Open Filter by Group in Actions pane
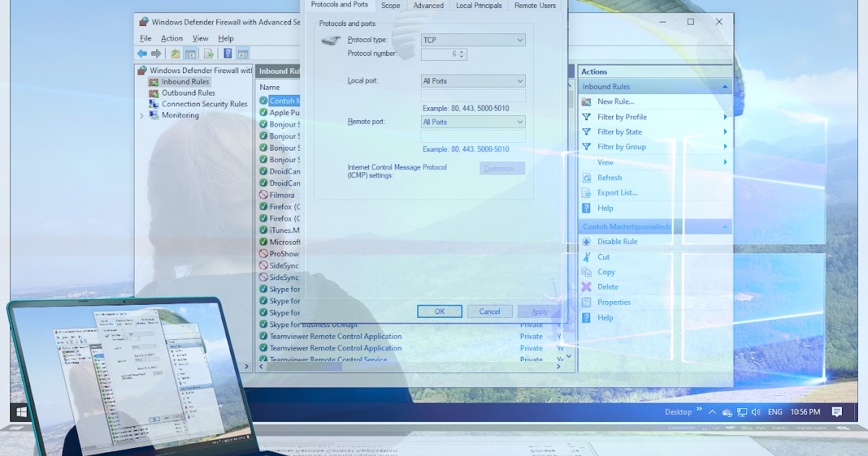Viewport: 868px width, 456px height. click(x=621, y=146)
